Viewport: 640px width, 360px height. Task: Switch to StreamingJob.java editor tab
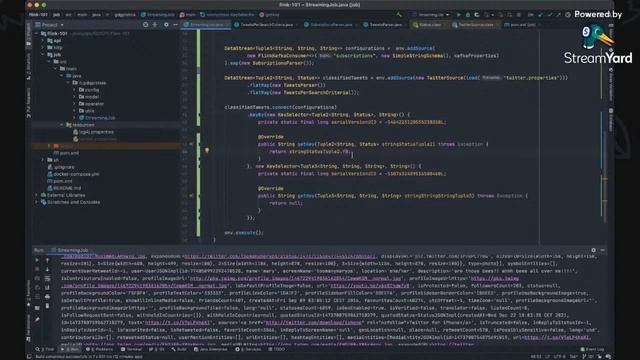click(206, 25)
